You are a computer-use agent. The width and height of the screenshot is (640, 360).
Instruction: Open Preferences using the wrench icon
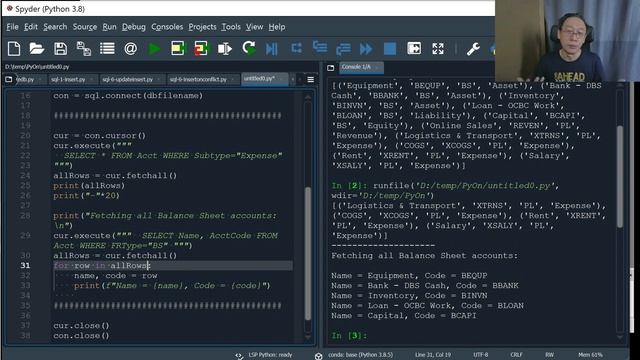click(473, 49)
